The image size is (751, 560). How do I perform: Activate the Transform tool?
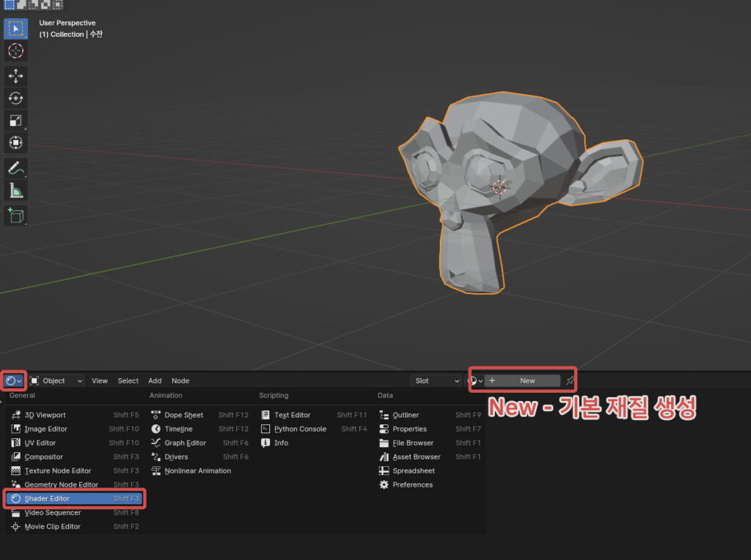(x=15, y=143)
